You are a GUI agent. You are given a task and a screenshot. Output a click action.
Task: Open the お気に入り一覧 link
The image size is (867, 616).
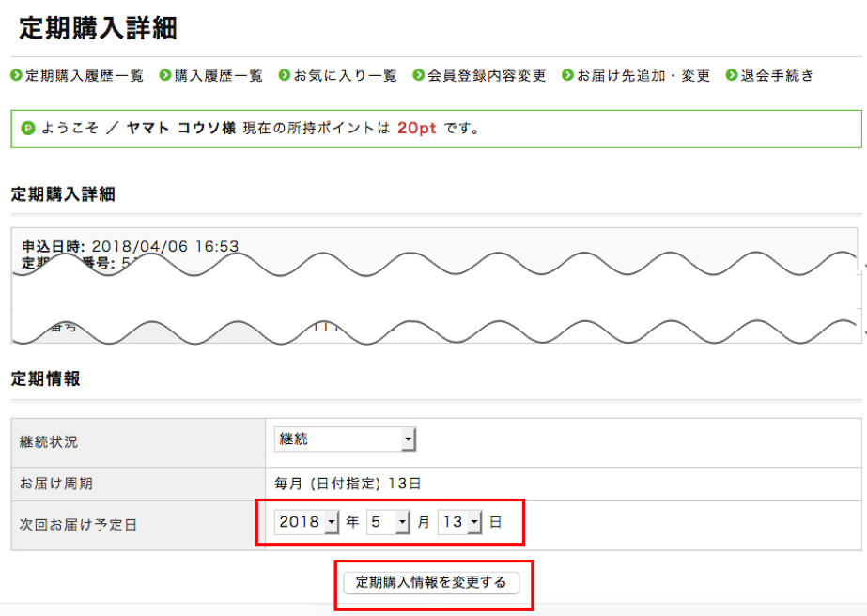[x=345, y=75]
